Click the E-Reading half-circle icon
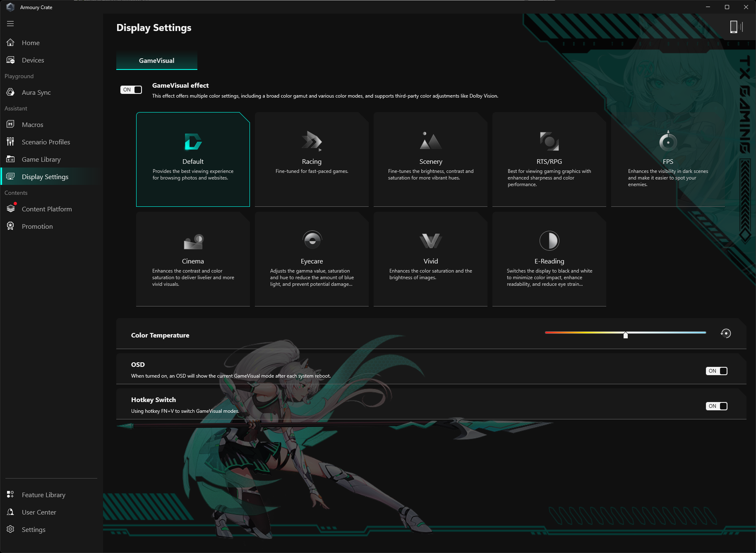This screenshot has height=553, width=756. 549,241
